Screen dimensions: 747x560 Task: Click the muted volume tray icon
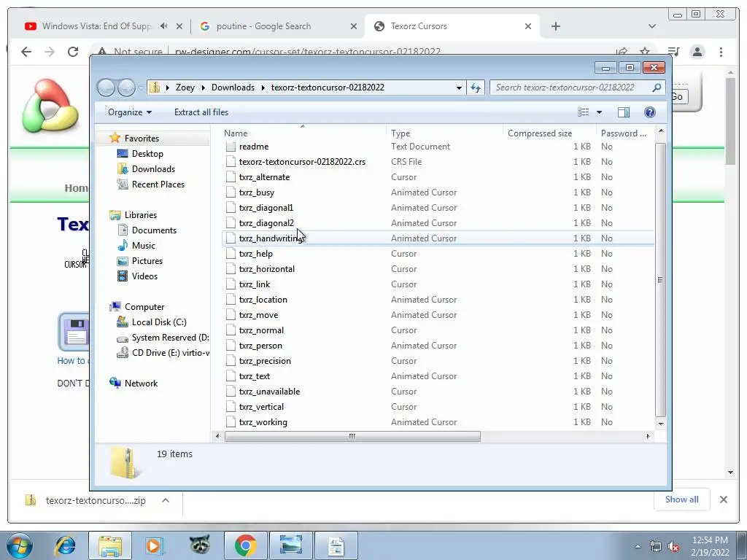673,547
